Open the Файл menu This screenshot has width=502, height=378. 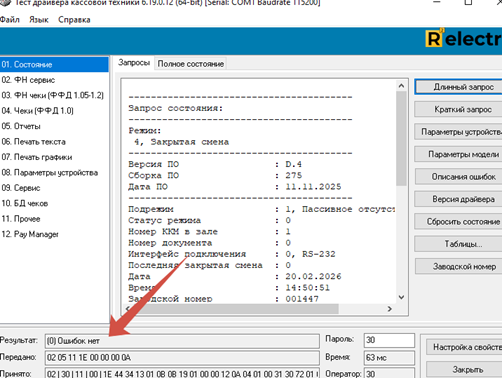[10, 20]
